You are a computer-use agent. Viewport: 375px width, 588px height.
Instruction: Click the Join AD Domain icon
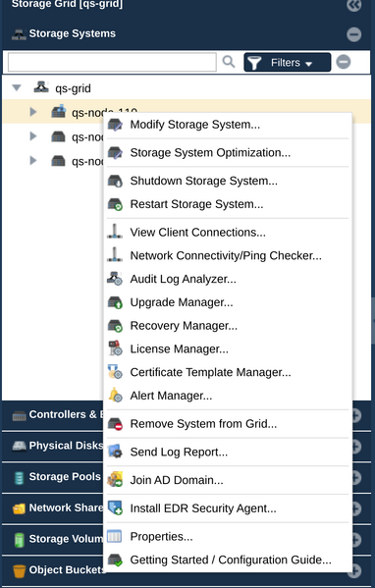(115, 480)
